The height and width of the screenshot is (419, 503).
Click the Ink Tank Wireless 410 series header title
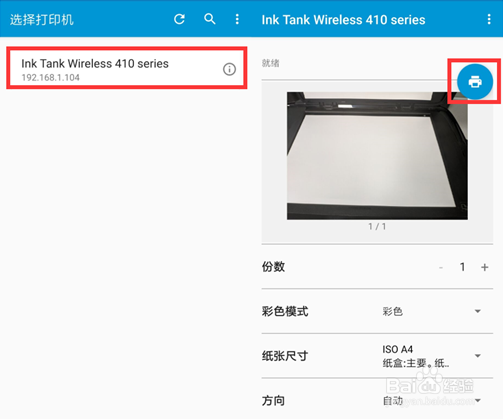click(343, 20)
